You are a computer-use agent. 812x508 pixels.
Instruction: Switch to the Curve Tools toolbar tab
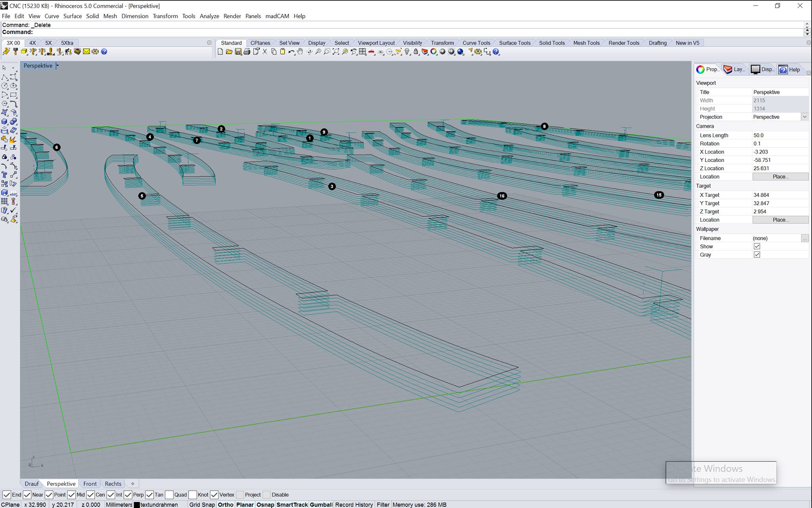pos(476,43)
